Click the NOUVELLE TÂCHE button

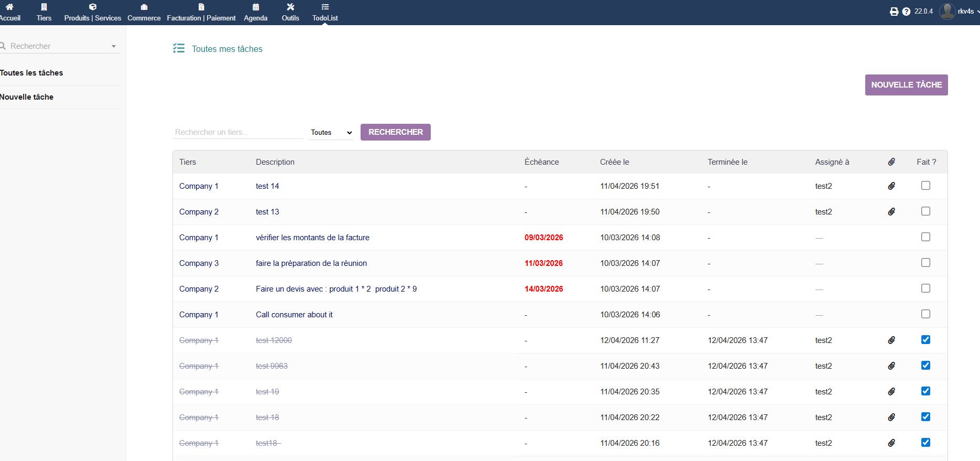906,85
